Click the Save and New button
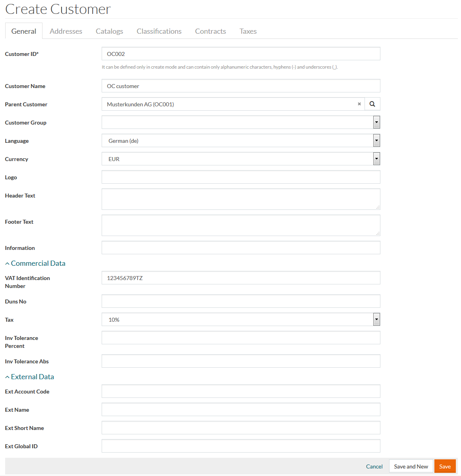This screenshot has height=476, width=461. [411, 466]
